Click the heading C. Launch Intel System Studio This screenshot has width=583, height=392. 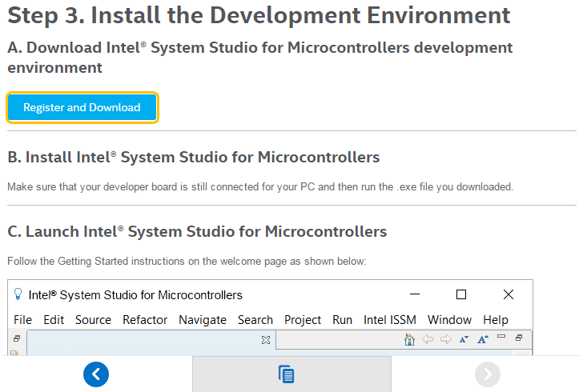tap(197, 231)
